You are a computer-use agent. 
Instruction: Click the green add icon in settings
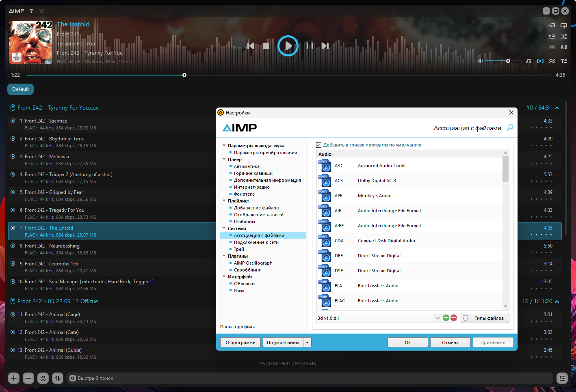pos(446,318)
